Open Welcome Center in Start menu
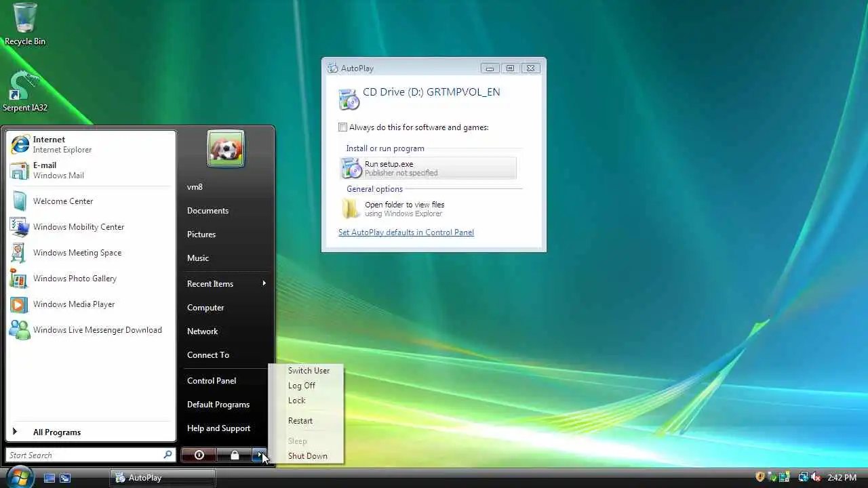This screenshot has height=488, width=868. (91, 201)
